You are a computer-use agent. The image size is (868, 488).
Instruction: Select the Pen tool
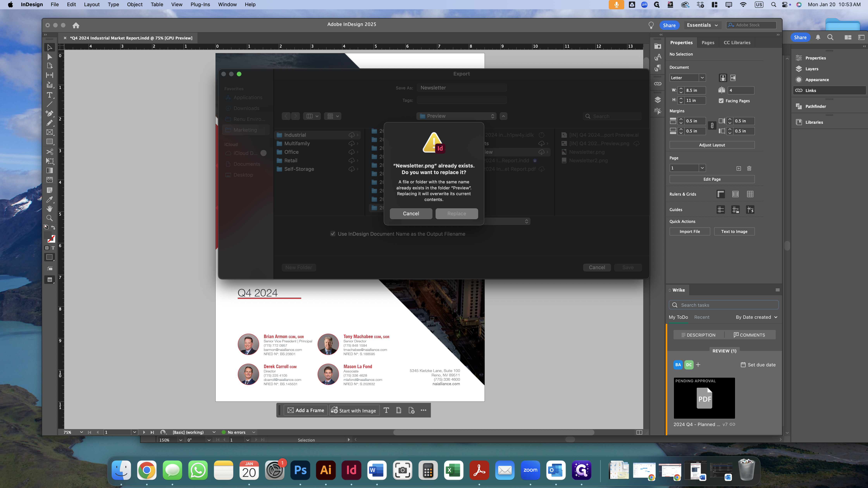(x=50, y=113)
